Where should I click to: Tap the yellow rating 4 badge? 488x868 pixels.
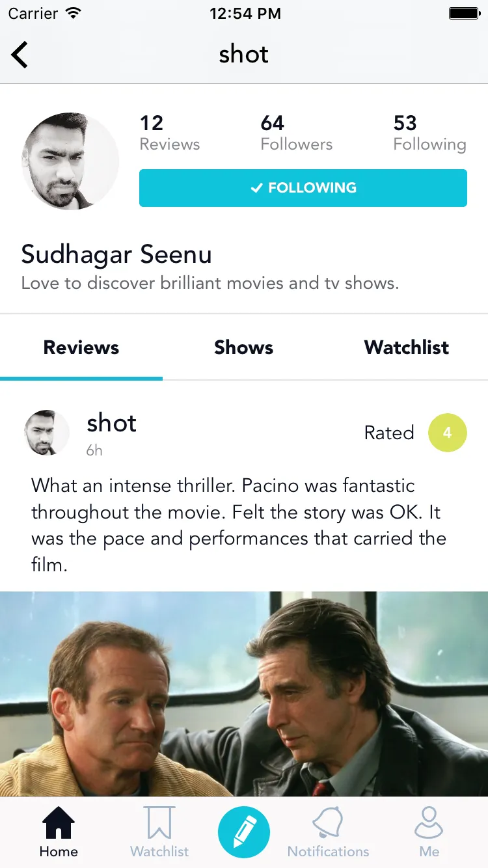[448, 433]
